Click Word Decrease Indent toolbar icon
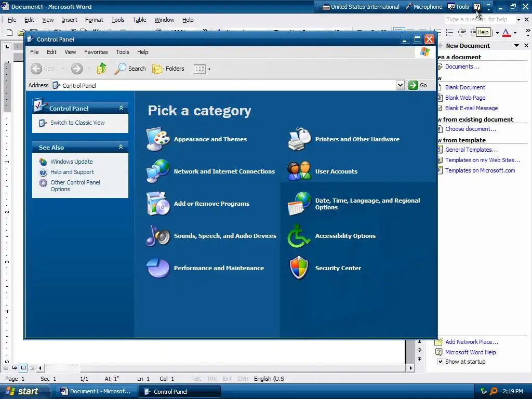 click(x=462, y=33)
